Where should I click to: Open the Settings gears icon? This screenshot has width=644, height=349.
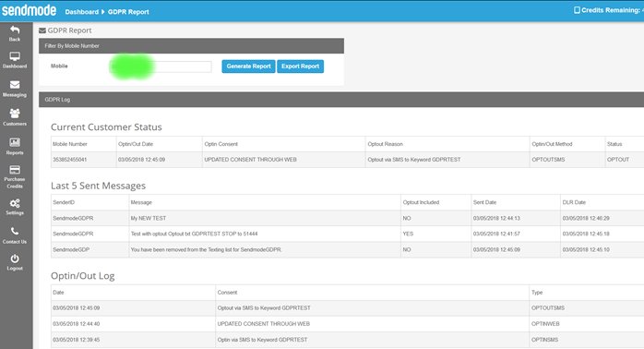(x=15, y=203)
